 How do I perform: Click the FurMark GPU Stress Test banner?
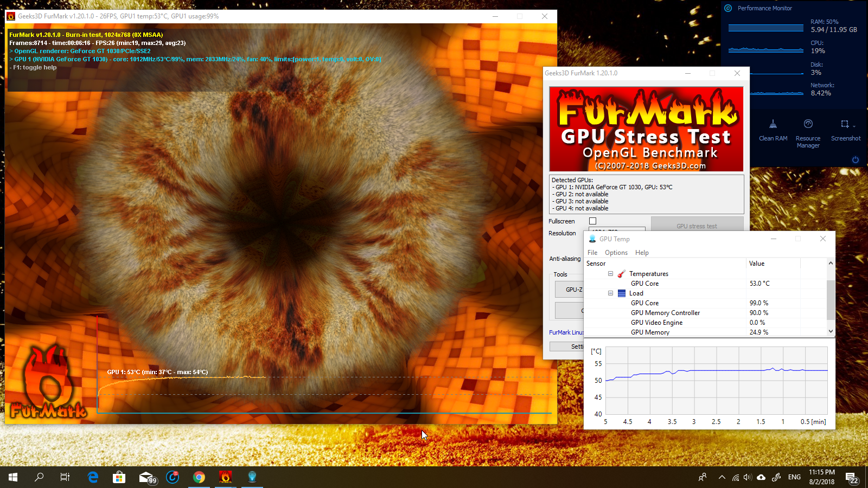pyautogui.click(x=646, y=129)
